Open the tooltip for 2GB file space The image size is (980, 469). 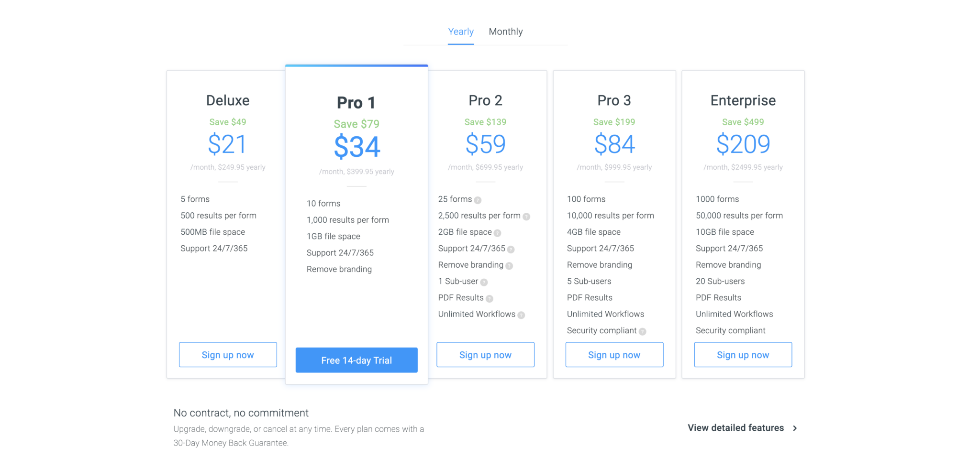[497, 233]
